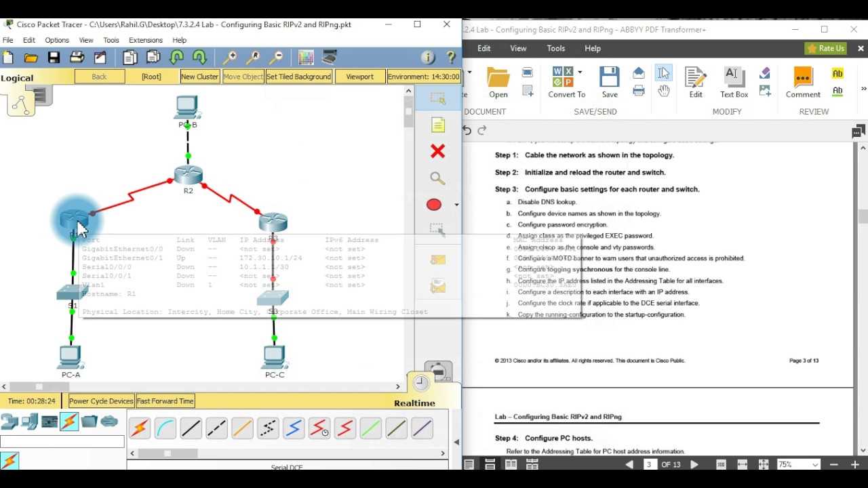Click the Power Cycle Devices button
Viewport: 868px width, 488px height.
101,401
